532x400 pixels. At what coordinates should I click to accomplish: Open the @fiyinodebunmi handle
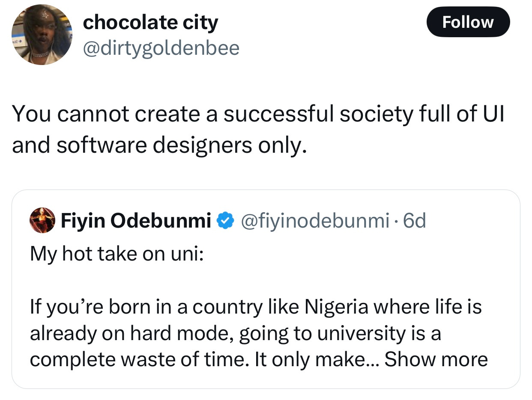[x=316, y=221]
